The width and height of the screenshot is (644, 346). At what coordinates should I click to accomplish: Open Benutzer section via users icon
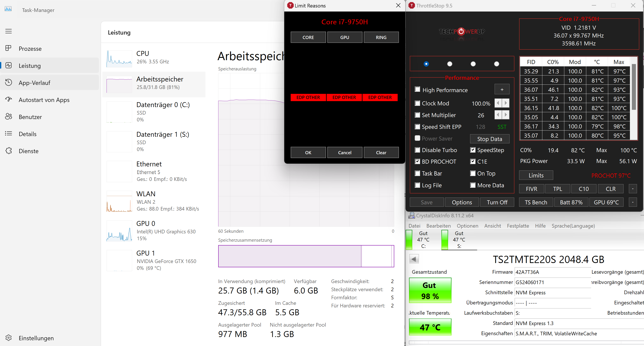[x=9, y=117]
